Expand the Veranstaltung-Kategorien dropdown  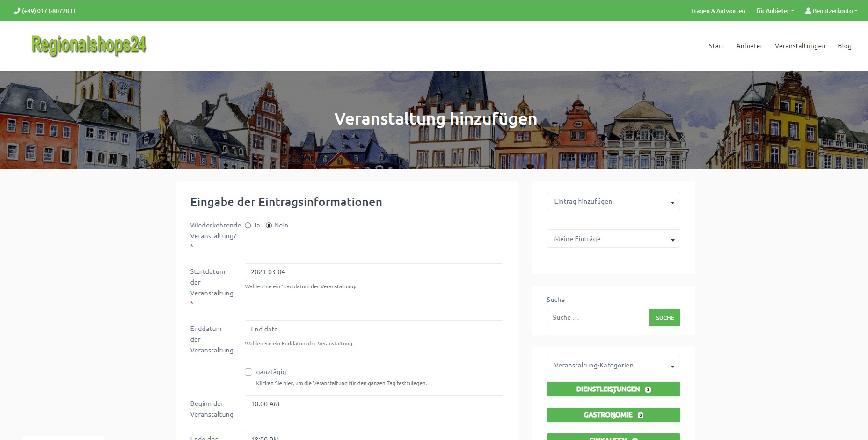(x=613, y=366)
